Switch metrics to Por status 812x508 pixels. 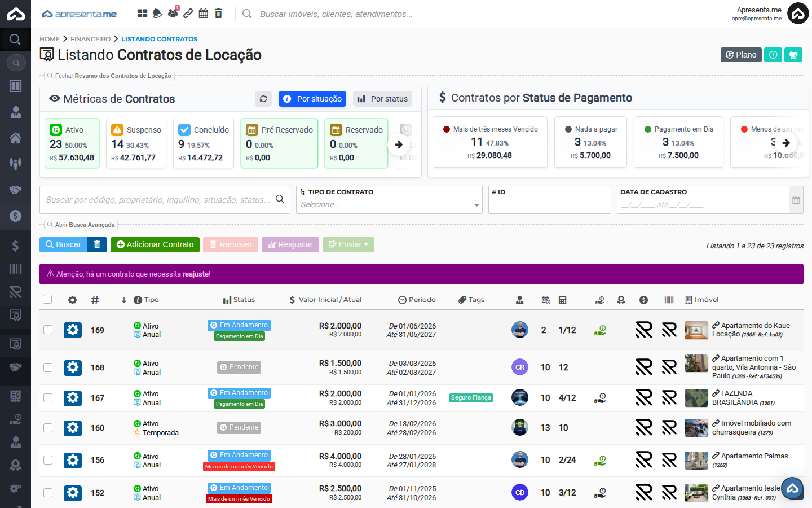tap(383, 99)
